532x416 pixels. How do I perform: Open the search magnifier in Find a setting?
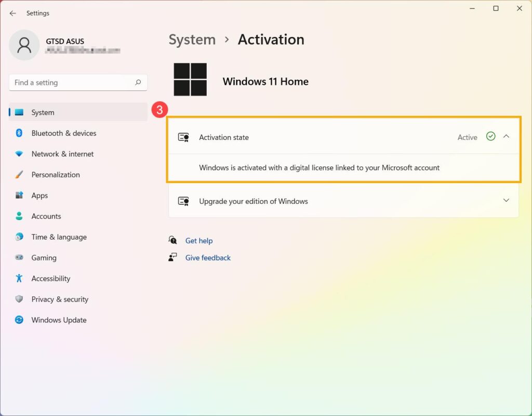click(138, 82)
